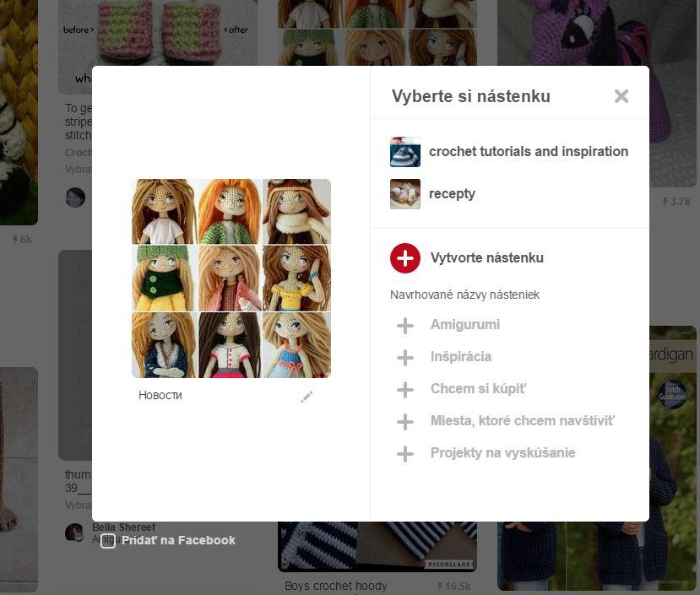Image resolution: width=700 pixels, height=595 pixels.
Task: Click plus icon beside Projekty na vyskúšanie
Action: (405, 453)
